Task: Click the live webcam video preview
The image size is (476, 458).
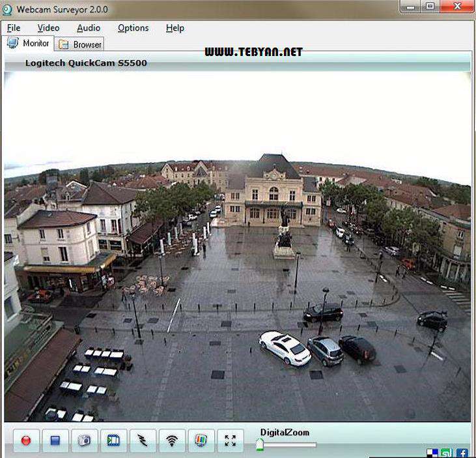Action: [x=237, y=246]
